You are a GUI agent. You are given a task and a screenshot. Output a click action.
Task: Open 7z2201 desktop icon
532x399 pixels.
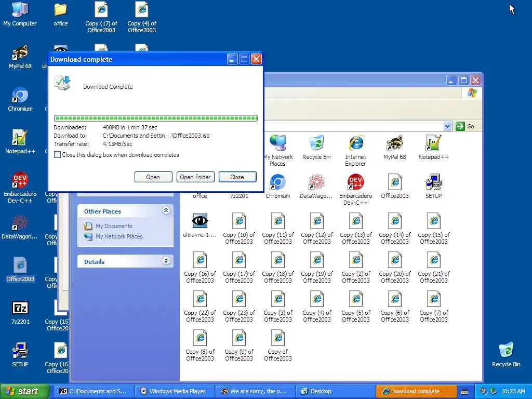pyautogui.click(x=20, y=312)
